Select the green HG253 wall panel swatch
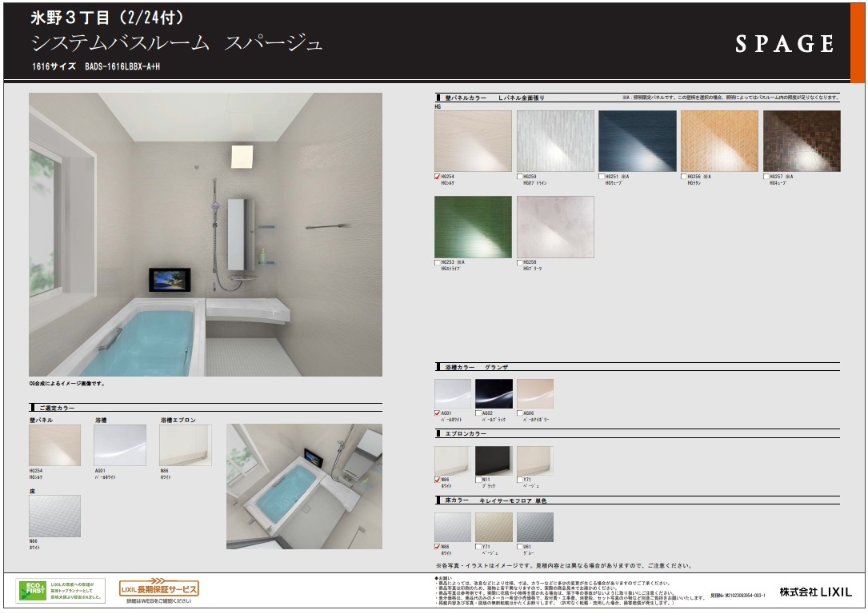The height and width of the screenshot is (614, 868). [474, 227]
